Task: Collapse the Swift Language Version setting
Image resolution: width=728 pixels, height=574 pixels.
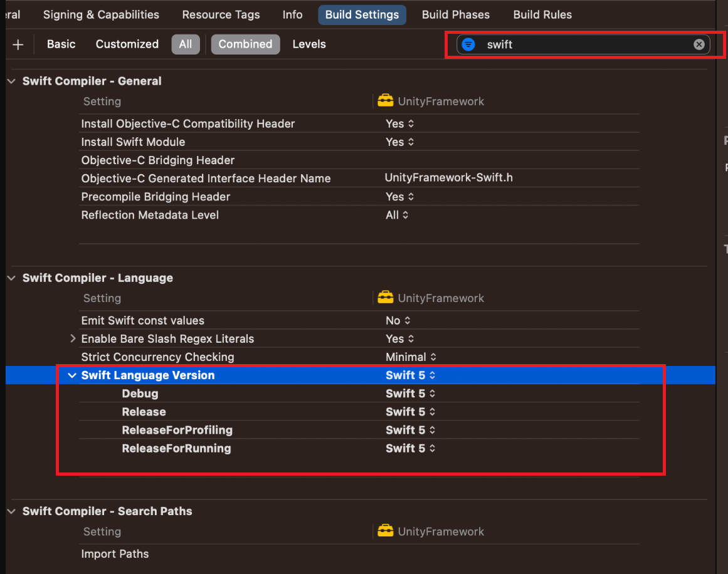Action: pos(72,375)
